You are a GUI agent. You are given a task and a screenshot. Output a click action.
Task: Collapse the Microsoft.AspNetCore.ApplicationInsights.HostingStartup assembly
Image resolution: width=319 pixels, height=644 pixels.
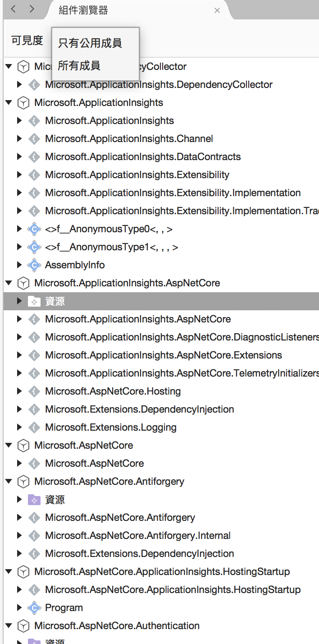9,572
